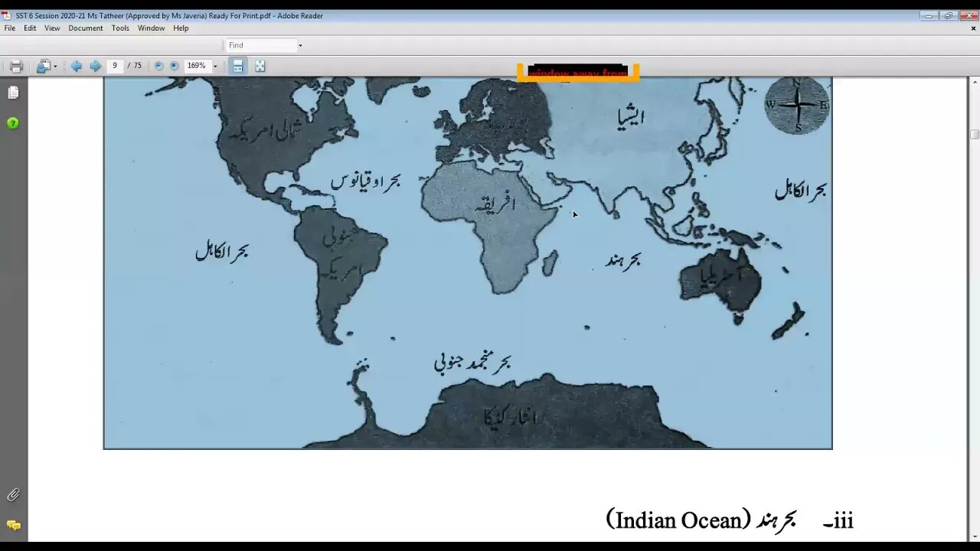Viewport: 980px width, 551px height.
Task: Open the Tools menu
Action: [120, 28]
